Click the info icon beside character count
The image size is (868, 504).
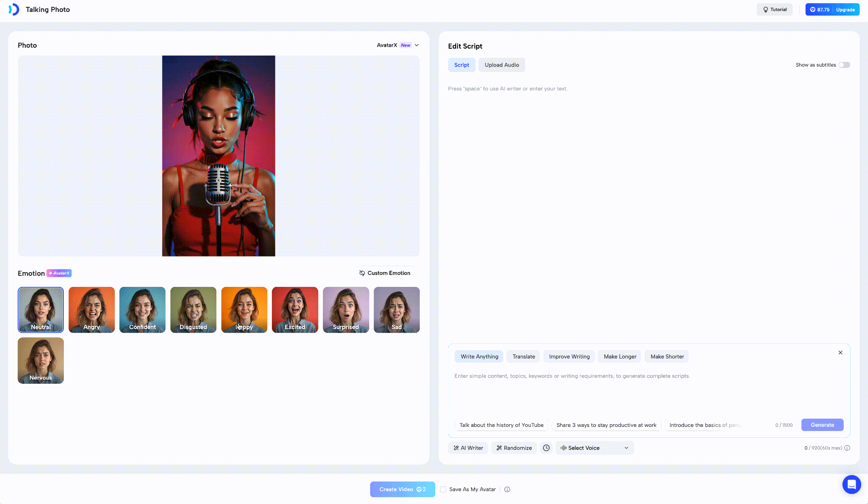[x=847, y=448]
